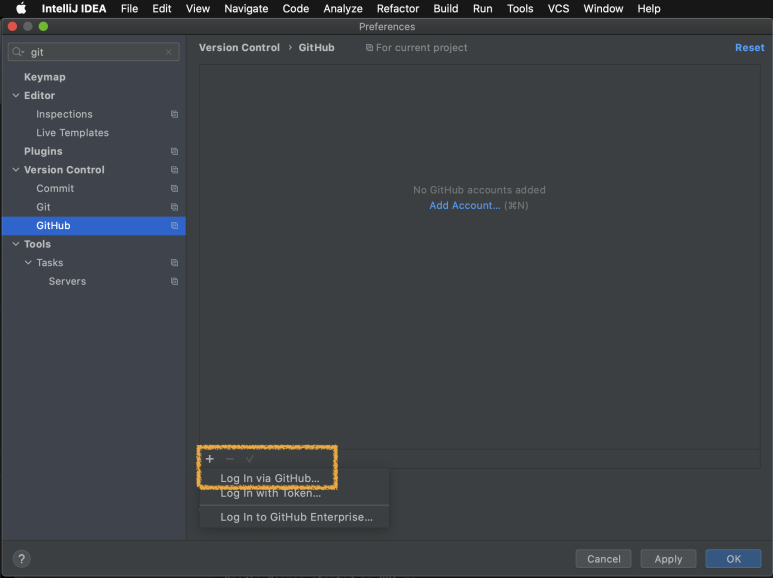Open the Apple menu
773x578 pixels.
click(x=21, y=8)
